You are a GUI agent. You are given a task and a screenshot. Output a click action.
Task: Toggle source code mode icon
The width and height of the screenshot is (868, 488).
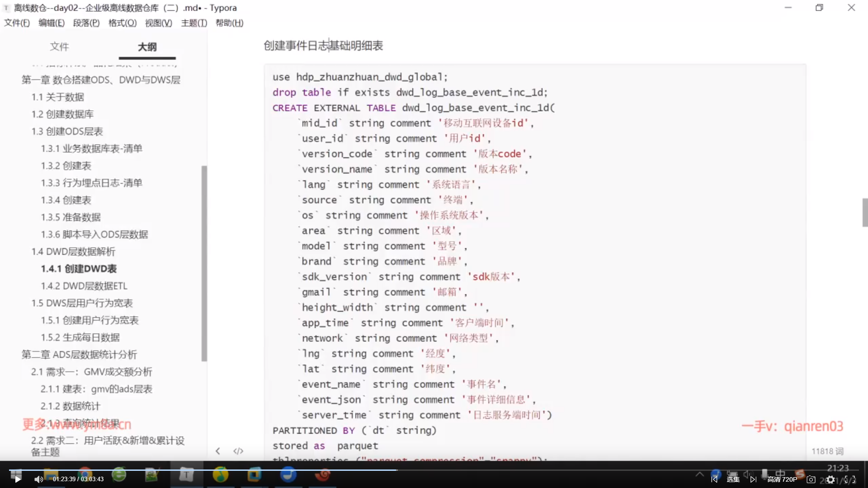[238, 451]
